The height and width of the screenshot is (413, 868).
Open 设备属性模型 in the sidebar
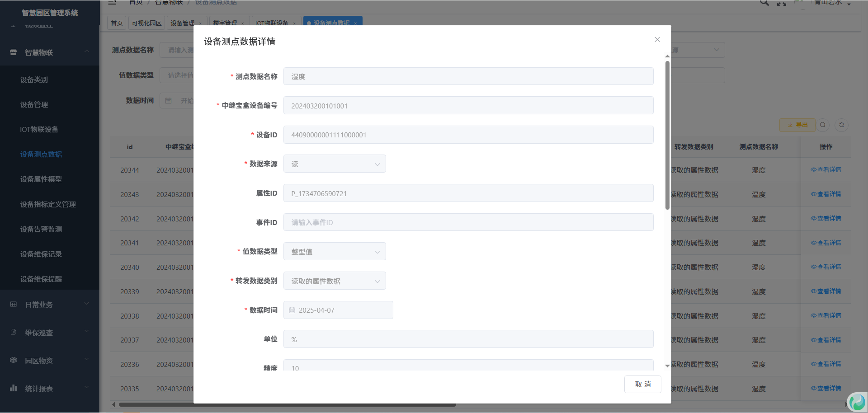[x=41, y=179]
